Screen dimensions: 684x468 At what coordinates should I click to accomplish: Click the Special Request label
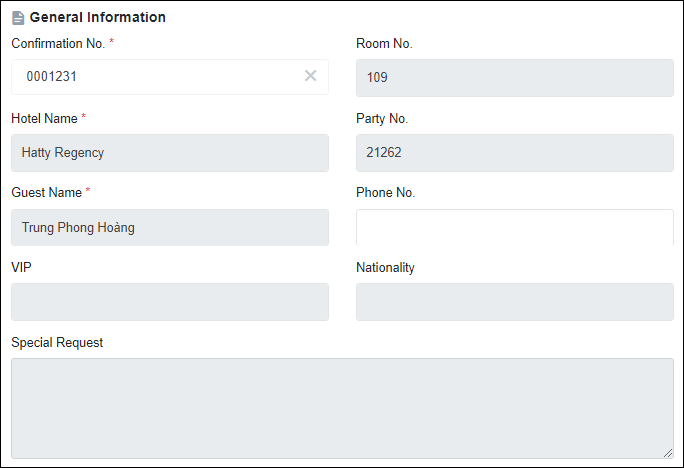[57, 343]
